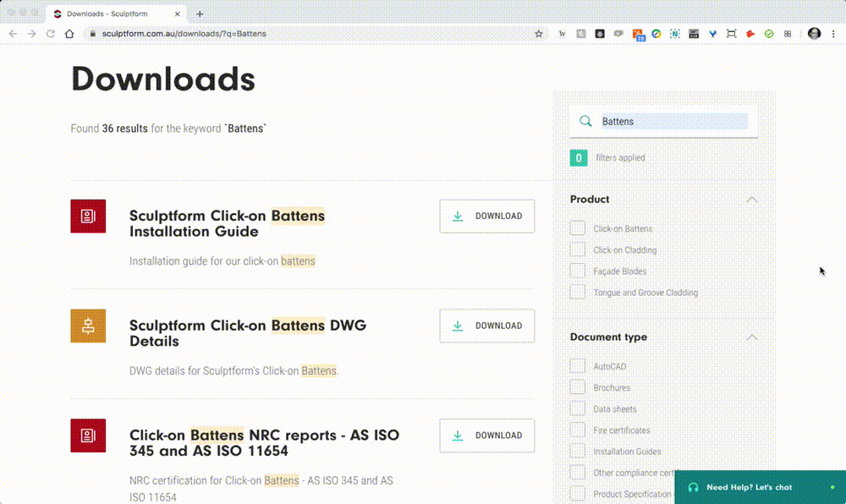Check the Installation Guides filter
Image resolution: width=846 pixels, height=504 pixels.
577,452
